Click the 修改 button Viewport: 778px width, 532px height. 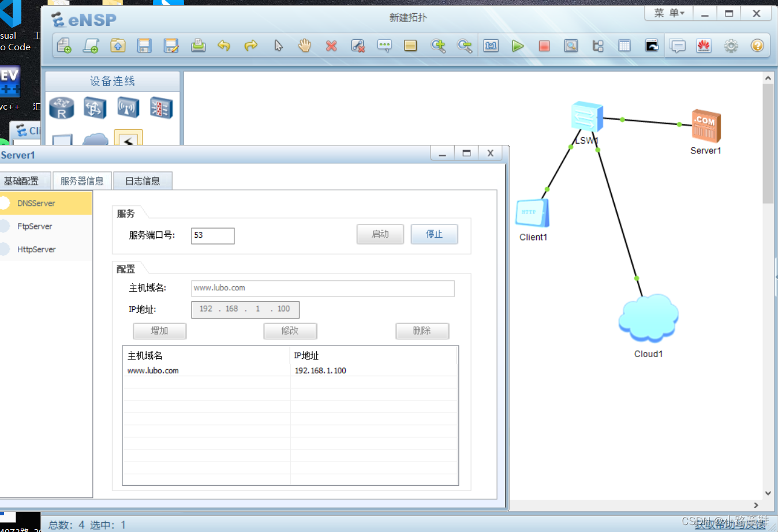[290, 331]
